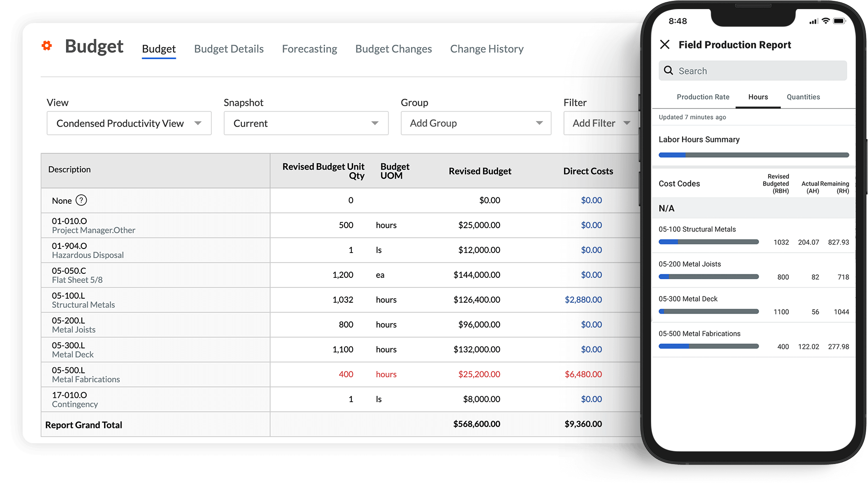Expand the Snapshot Current dropdown
Viewport: 868px width, 488px height.
[x=306, y=123]
